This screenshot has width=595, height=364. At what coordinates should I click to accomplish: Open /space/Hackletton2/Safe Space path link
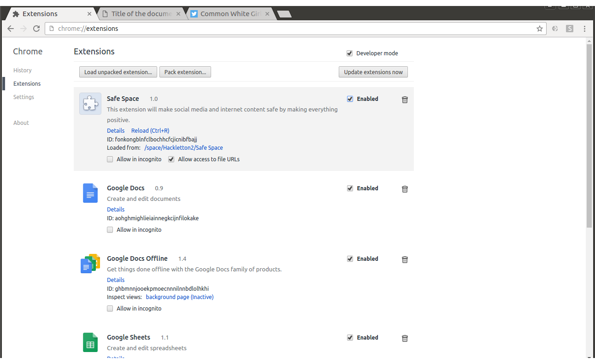tap(183, 148)
